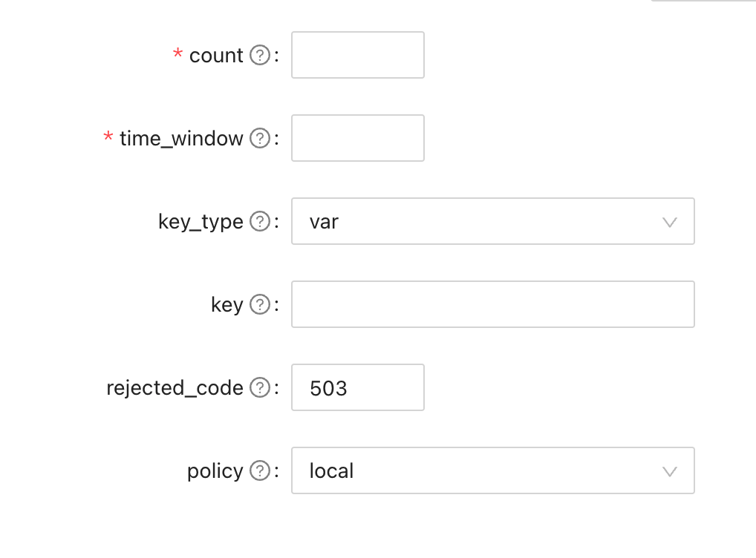Open the rejected_code tooltip icon

(x=259, y=387)
